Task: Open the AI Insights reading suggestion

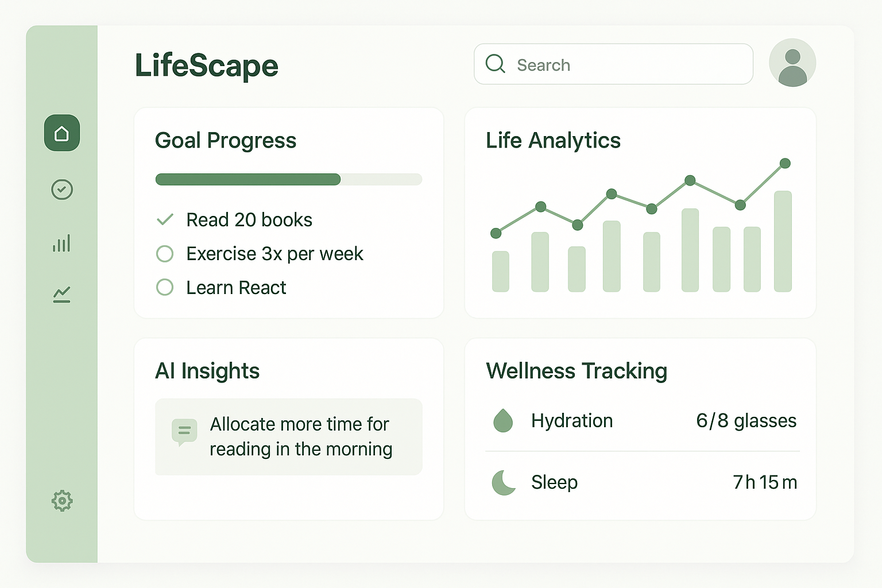Action: [300, 437]
